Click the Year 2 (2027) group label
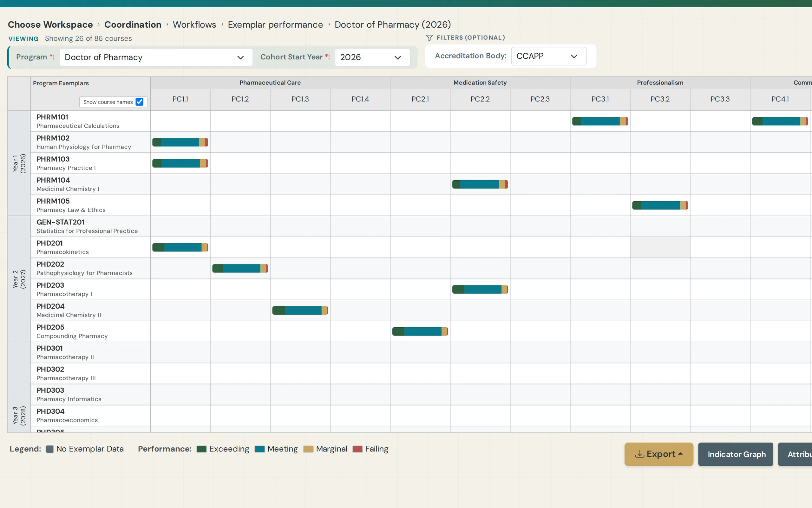The height and width of the screenshot is (508, 812). (19, 279)
